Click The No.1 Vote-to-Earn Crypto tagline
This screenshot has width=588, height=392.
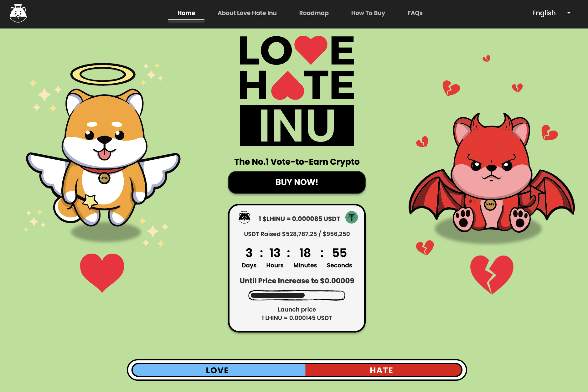click(297, 162)
